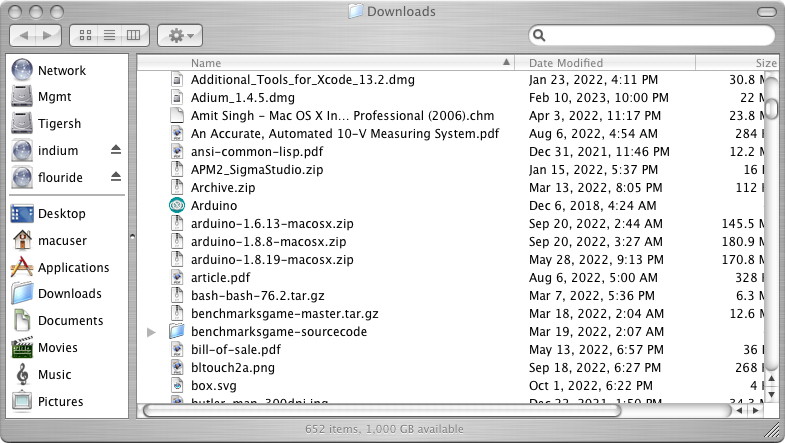
Task: Select bltouch2a.png
Action: (233, 368)
